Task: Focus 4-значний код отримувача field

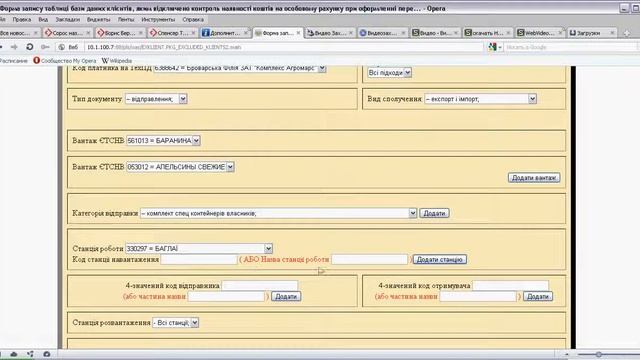Action: (x=511, y=286)
